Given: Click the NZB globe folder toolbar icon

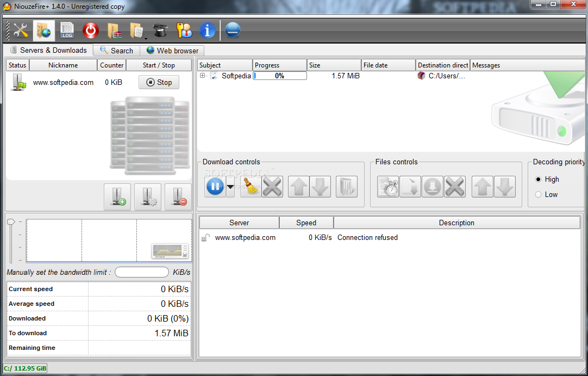Looking at the screenshot, I should [44, 30].
